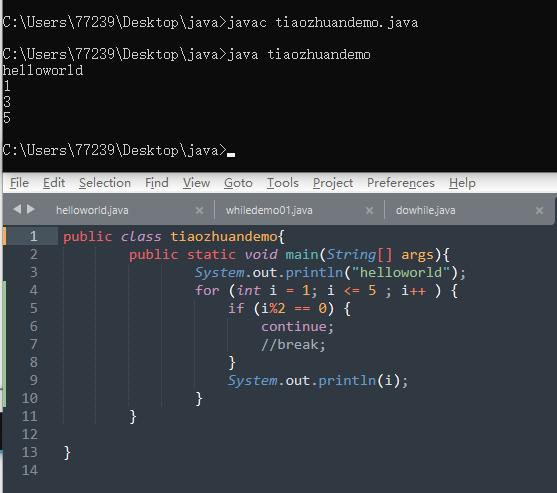Click the args parameter on line 2
The height and width of the screenshot is (493, 557).
click(417, 255)
